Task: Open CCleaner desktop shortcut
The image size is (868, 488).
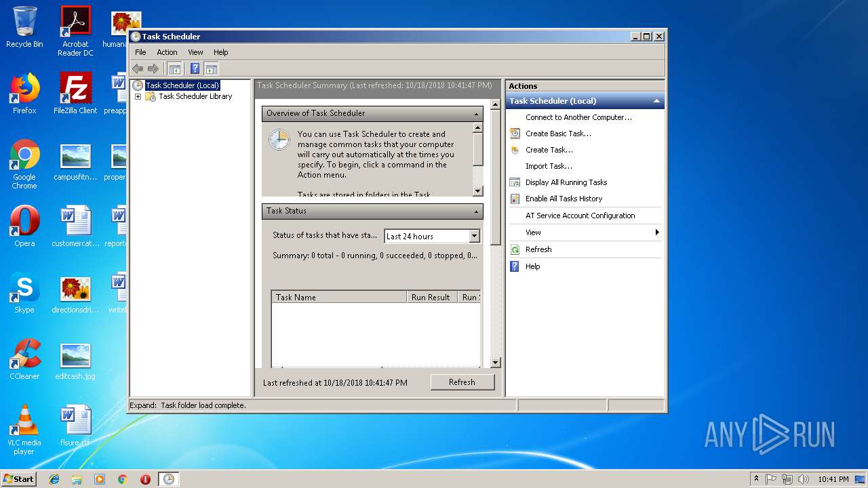Action: pyautogui.click(x=24, y=359)
